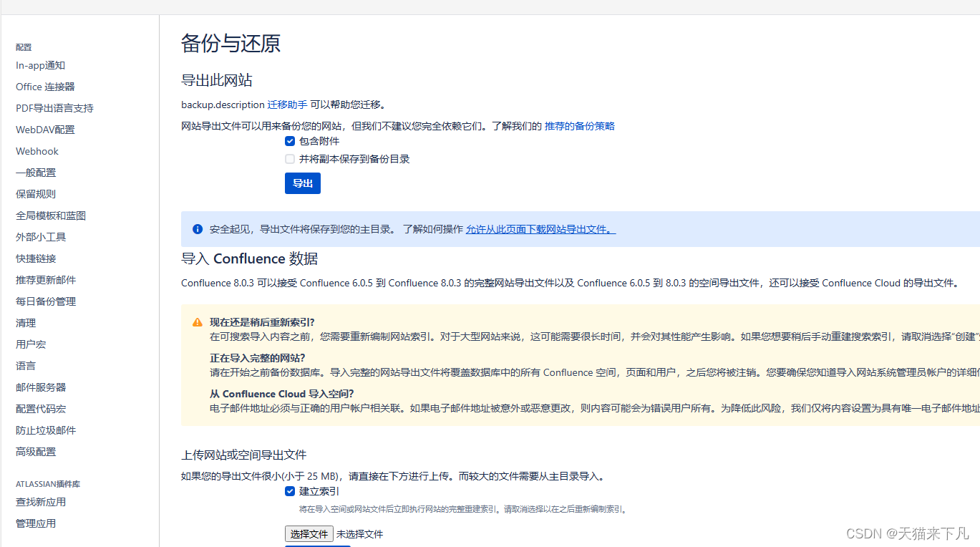The height and width of the screenshot is (547, 980).
Task: Click the blue 导出 button
Action: [x=303, y=183]
